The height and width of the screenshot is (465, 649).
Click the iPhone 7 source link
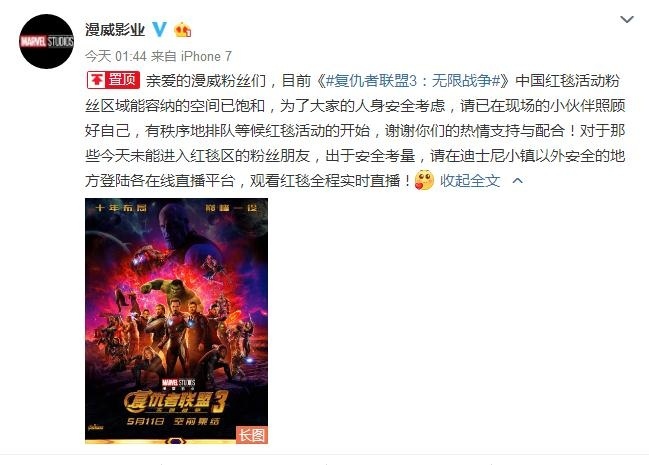coord(206,56)
